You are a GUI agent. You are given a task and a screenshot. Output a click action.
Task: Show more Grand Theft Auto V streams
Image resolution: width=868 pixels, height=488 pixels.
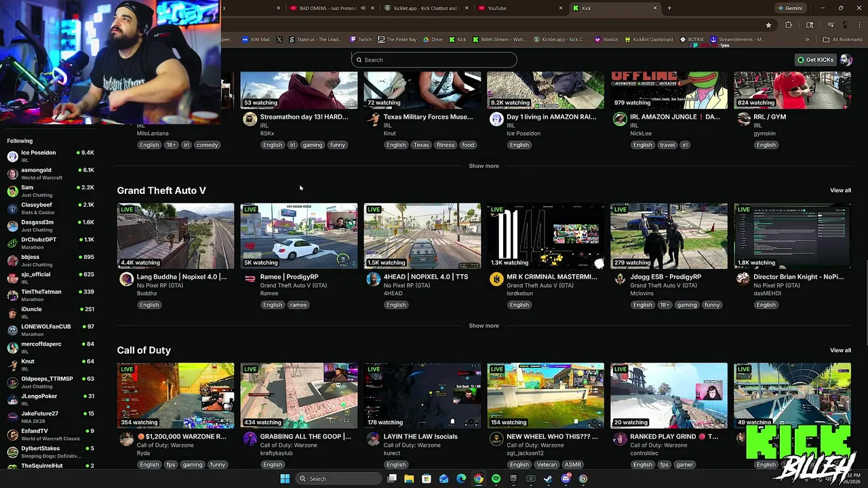484,326
